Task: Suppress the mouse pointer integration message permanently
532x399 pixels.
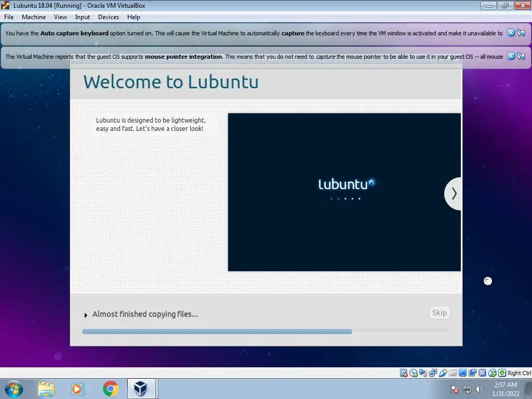Action: pyautogui.click(x=521, y=56)
